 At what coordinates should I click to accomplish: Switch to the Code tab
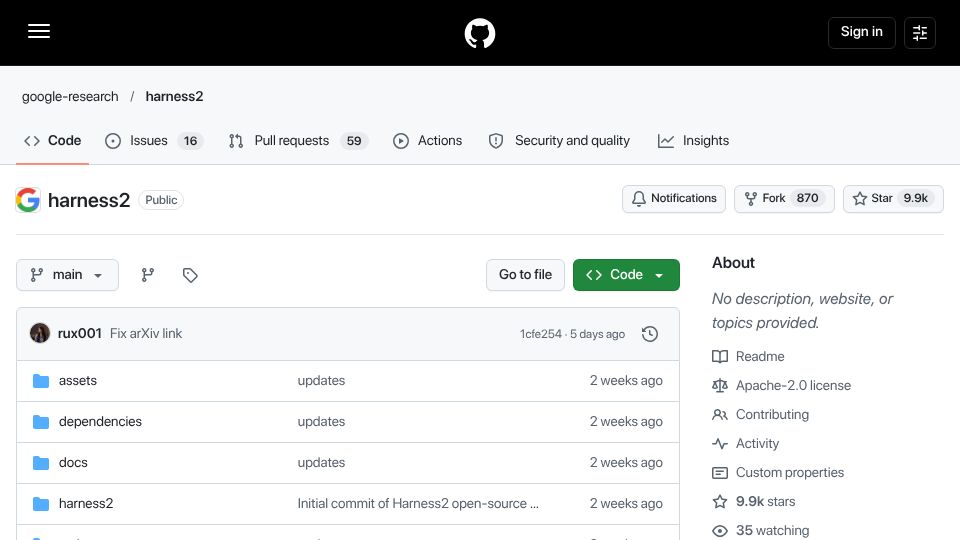click(53, 141)
